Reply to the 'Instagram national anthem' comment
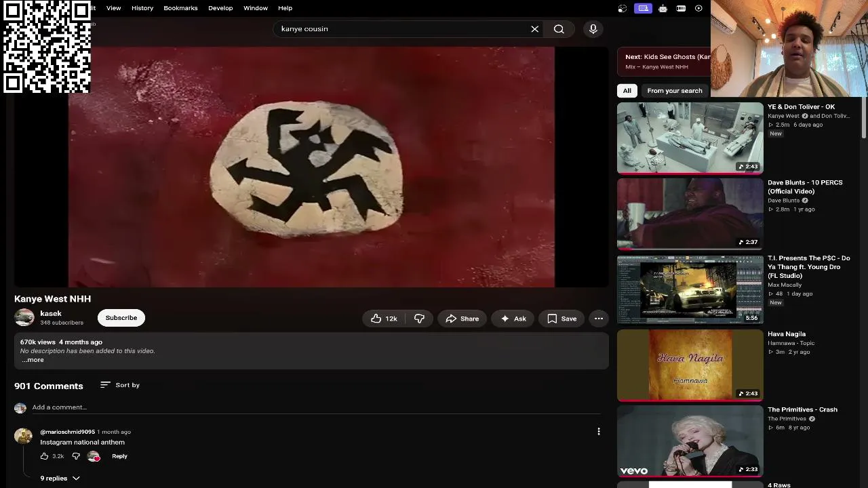This screenshot has height=488, width=868. pos(119,456)
